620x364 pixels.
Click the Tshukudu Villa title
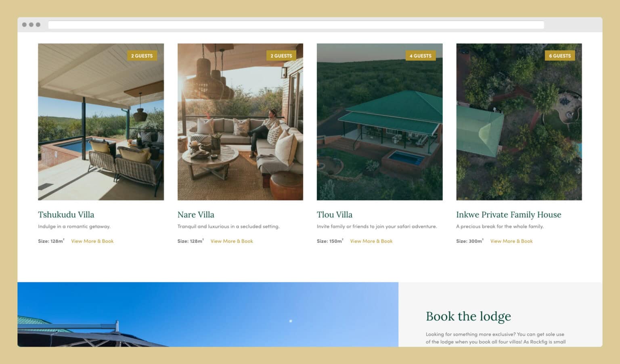pos(66,214)
